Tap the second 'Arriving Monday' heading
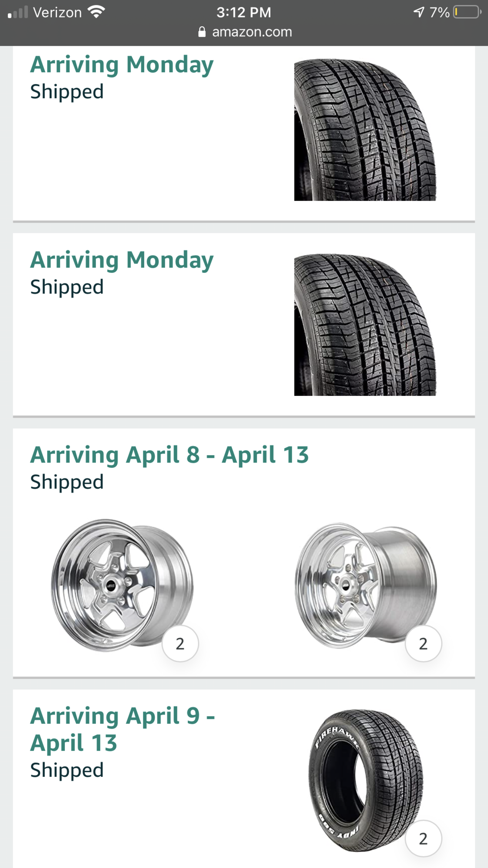488x868 pixels. click(122, 260)
